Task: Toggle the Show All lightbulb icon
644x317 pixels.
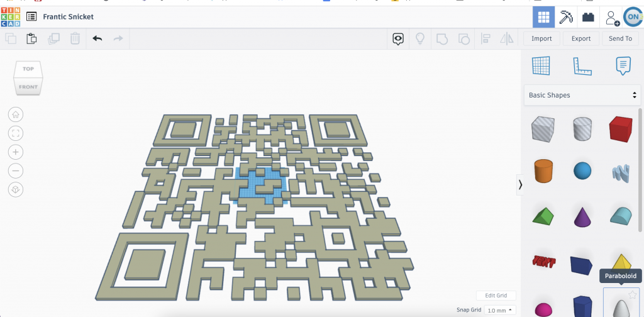Action: 419,38
